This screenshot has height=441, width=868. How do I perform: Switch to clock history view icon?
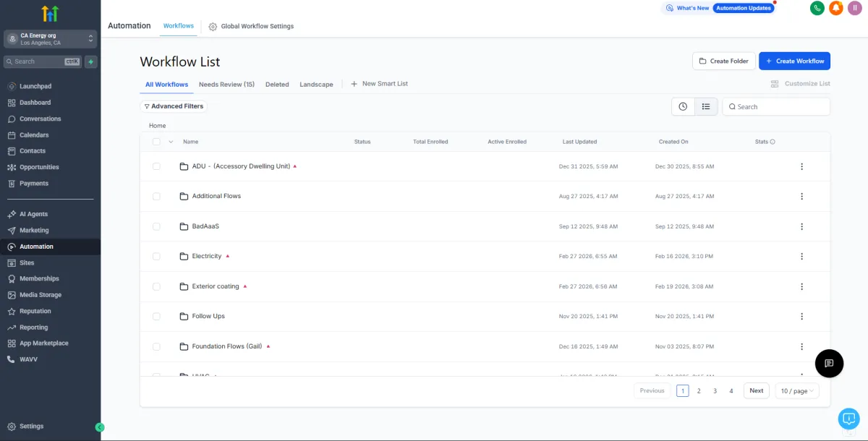point(683,106)
